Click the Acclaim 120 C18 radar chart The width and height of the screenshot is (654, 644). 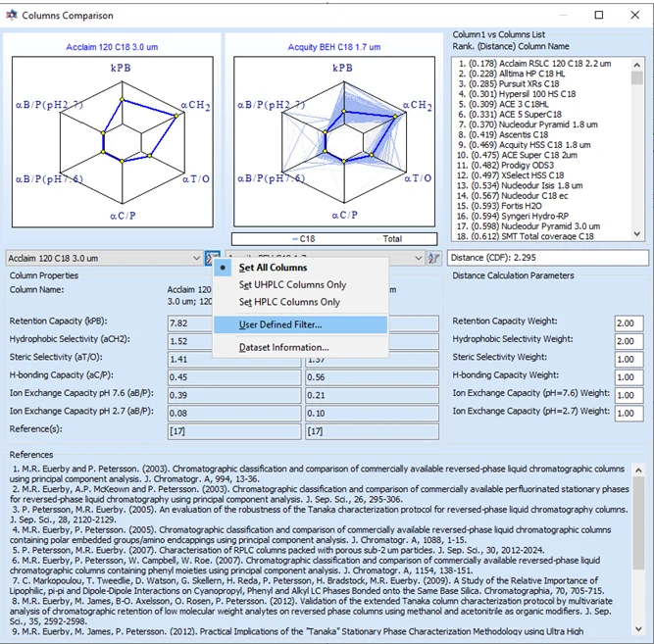113,142
